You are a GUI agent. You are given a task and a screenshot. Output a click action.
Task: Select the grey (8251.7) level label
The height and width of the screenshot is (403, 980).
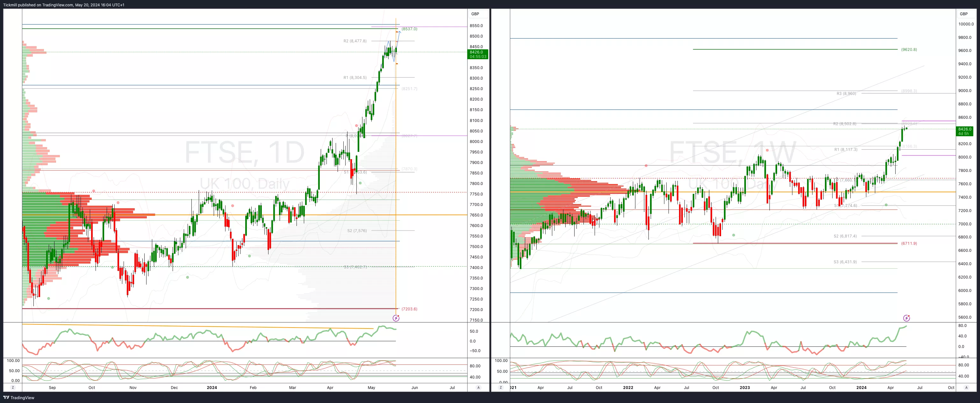tap(409, 88)
